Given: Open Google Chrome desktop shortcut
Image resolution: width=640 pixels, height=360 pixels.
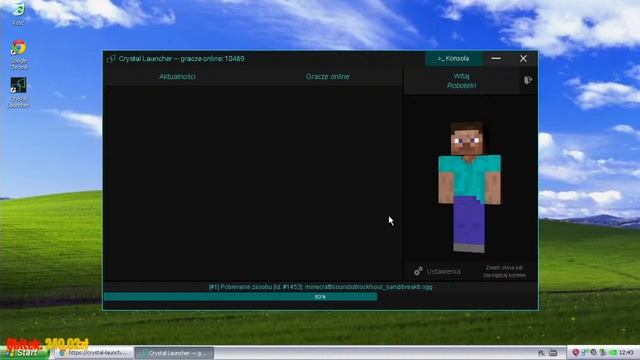Looking at the screenshot, I should point(18,54).
